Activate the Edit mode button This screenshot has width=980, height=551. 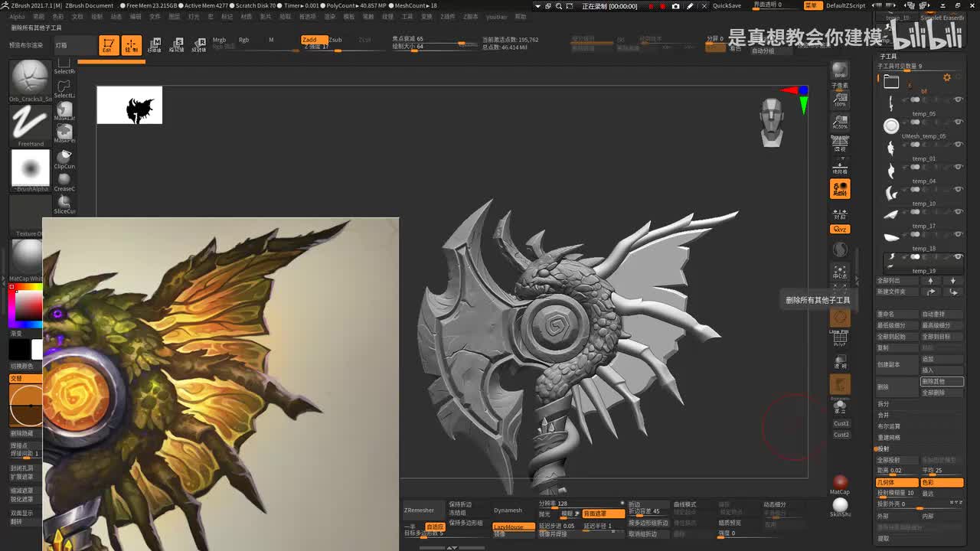pyautogui.click(x=109, y=45)
